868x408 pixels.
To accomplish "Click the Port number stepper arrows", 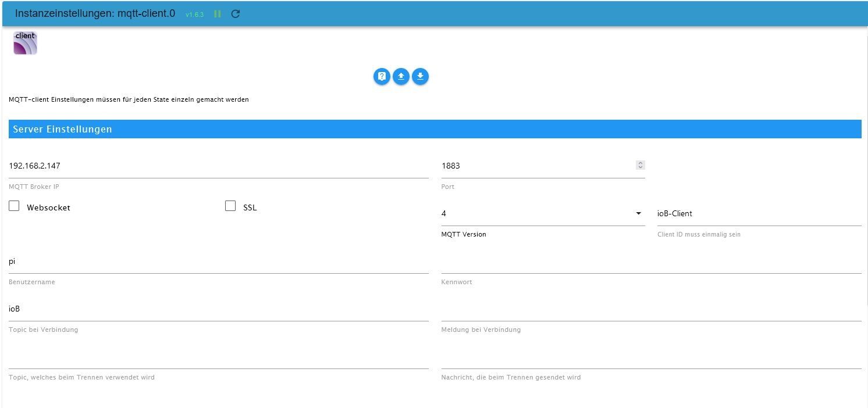I will coord(640,166).
